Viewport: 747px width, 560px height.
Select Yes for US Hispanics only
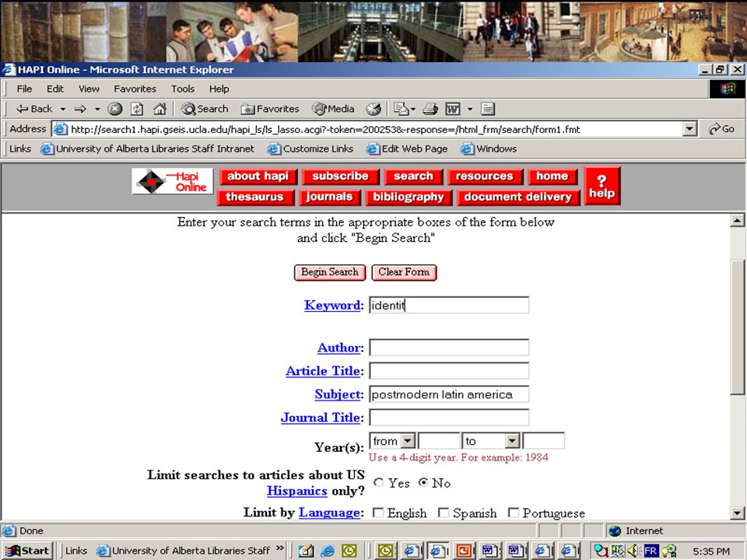[379, 482]
